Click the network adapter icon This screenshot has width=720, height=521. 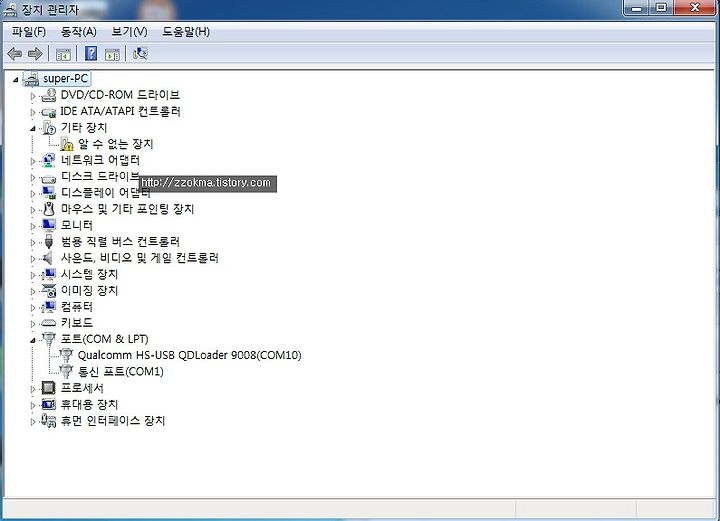coord(49,160)
